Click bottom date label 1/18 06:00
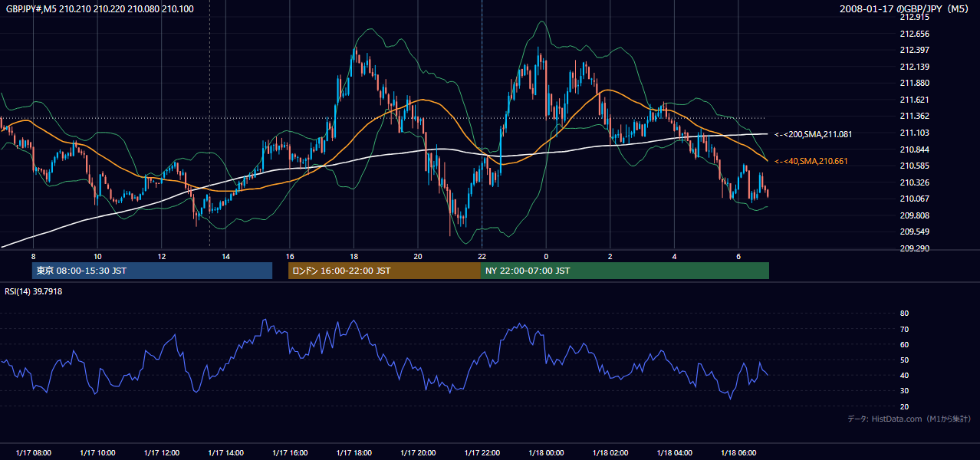The width and height of the screenshot is (980, 460). point(738,453)
